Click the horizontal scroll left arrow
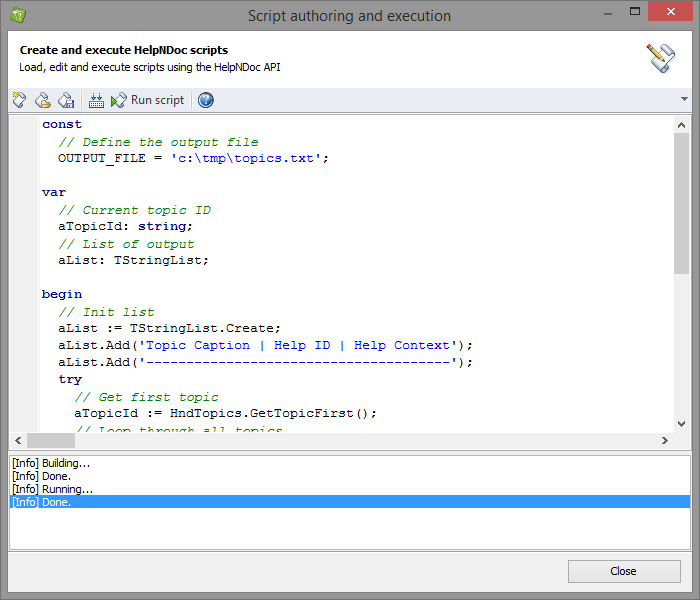This screenshot has height=600, width=700. click(x=18, y=441)
